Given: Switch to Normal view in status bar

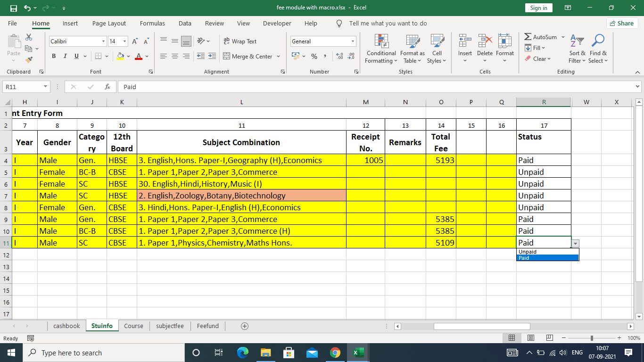Looking at the screenshot, I should click(x=512, y=338).
